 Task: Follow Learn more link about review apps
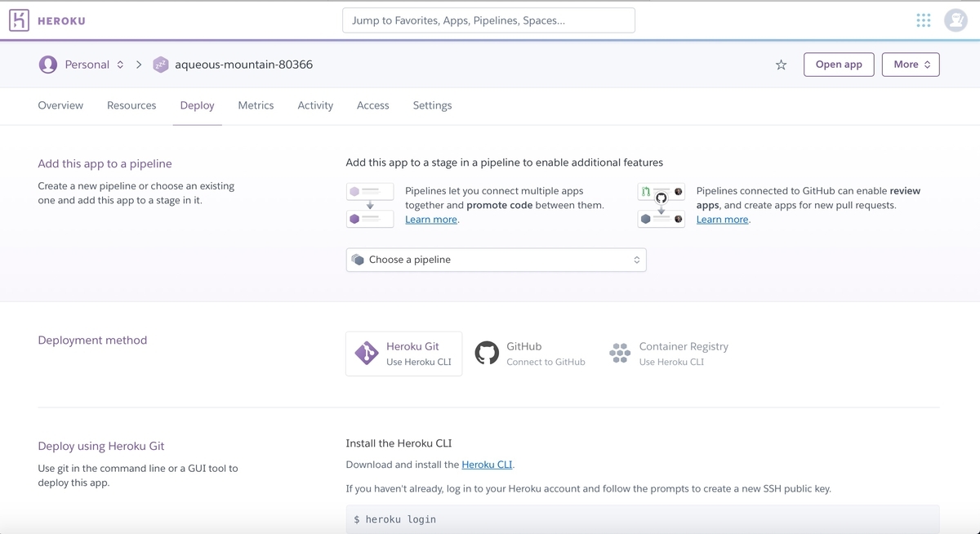(x=722, y=220)
